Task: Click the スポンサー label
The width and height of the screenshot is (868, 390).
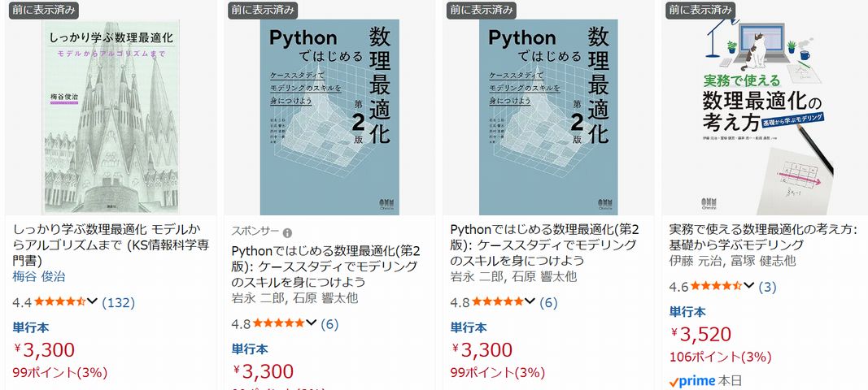Action: click(x=255, y=232)
